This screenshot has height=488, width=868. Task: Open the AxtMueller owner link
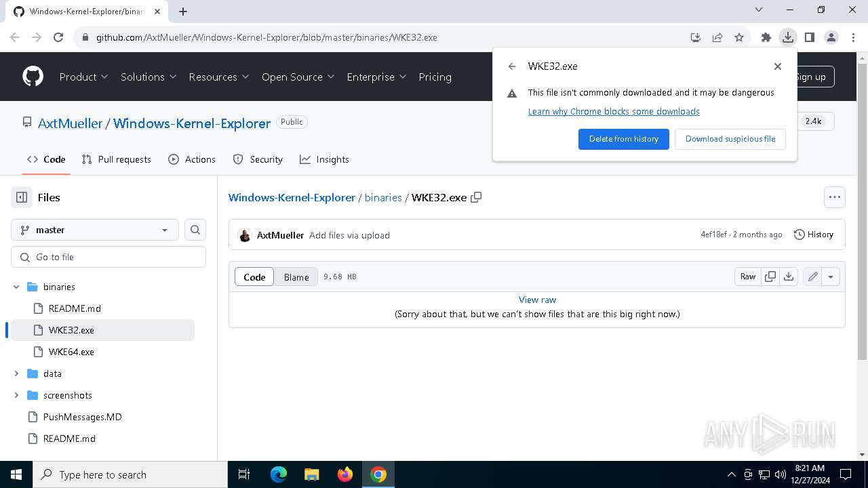tap(71, 123)
